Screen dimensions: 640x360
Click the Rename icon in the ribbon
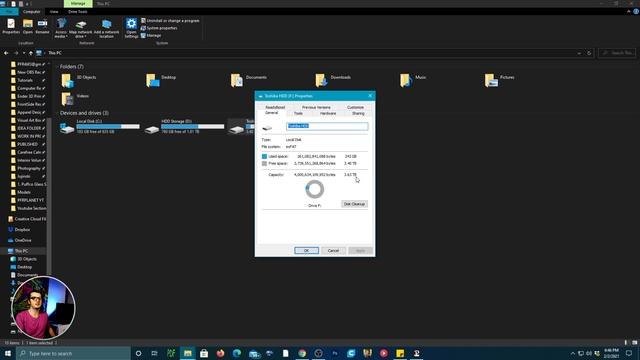click(42, 27)
